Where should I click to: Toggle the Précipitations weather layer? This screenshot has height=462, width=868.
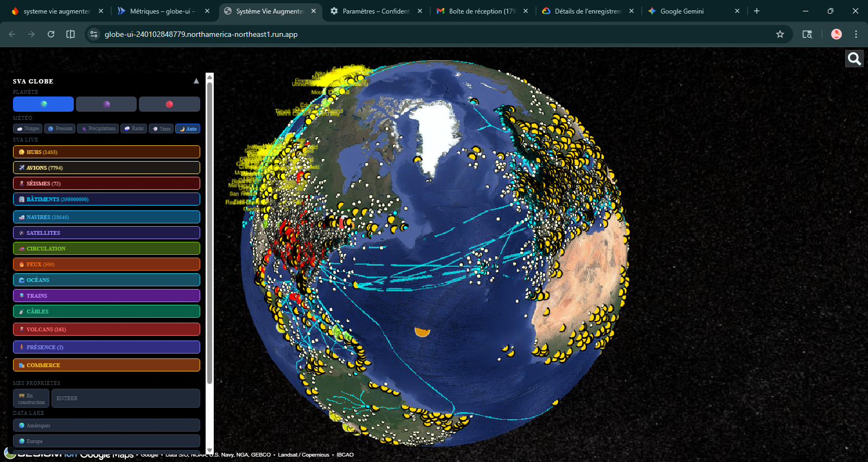pyautogui.click(x=98, y=129)
